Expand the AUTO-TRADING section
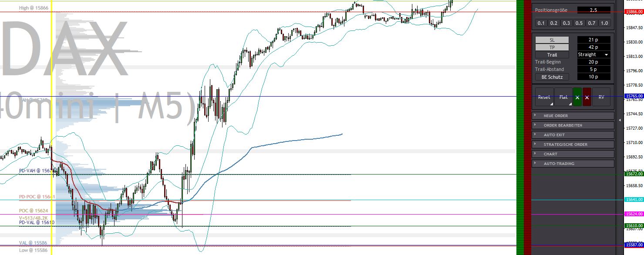 point(573,163)
